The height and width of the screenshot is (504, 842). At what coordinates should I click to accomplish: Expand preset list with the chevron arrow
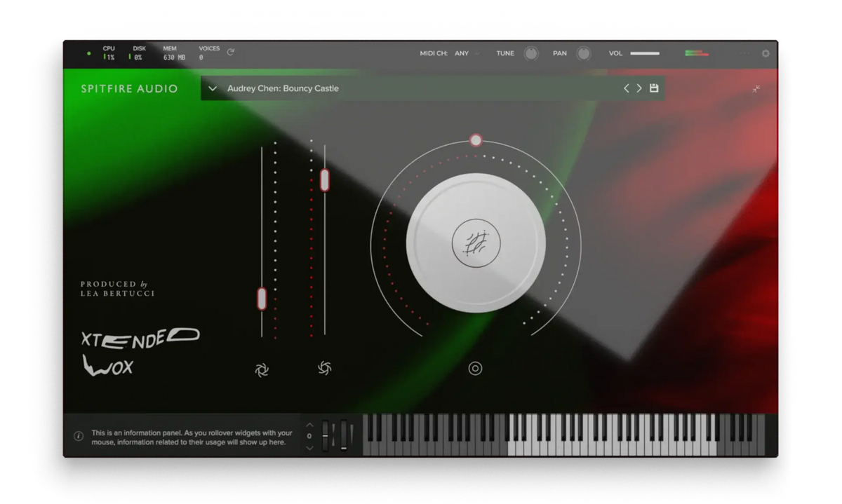(x=213, y=88)
